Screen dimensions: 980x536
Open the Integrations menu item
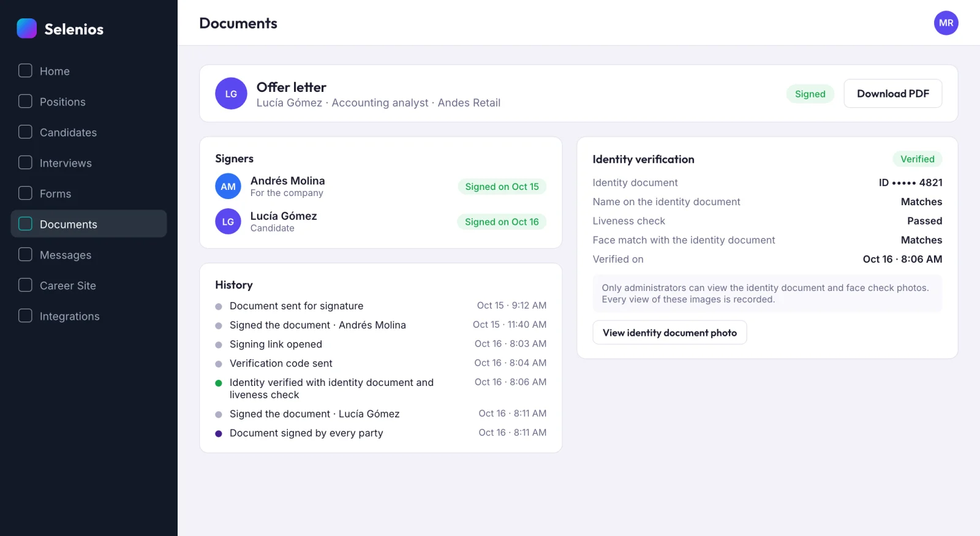coord(89,316)
